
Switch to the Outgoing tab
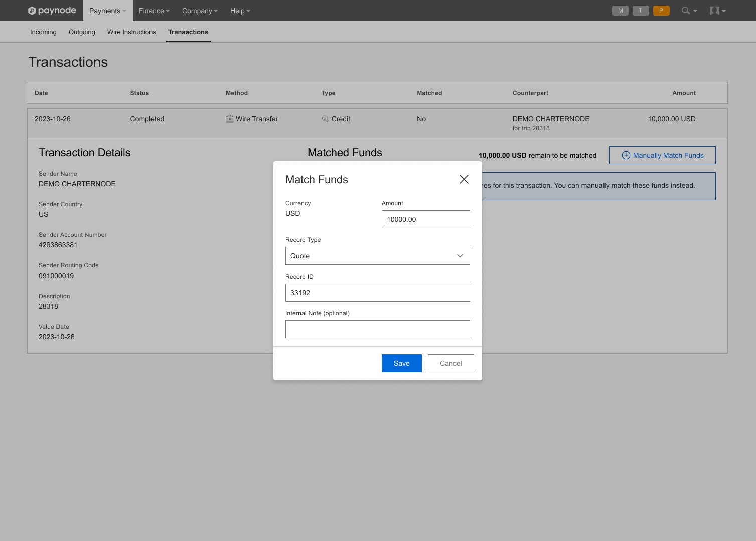point(82,32)
